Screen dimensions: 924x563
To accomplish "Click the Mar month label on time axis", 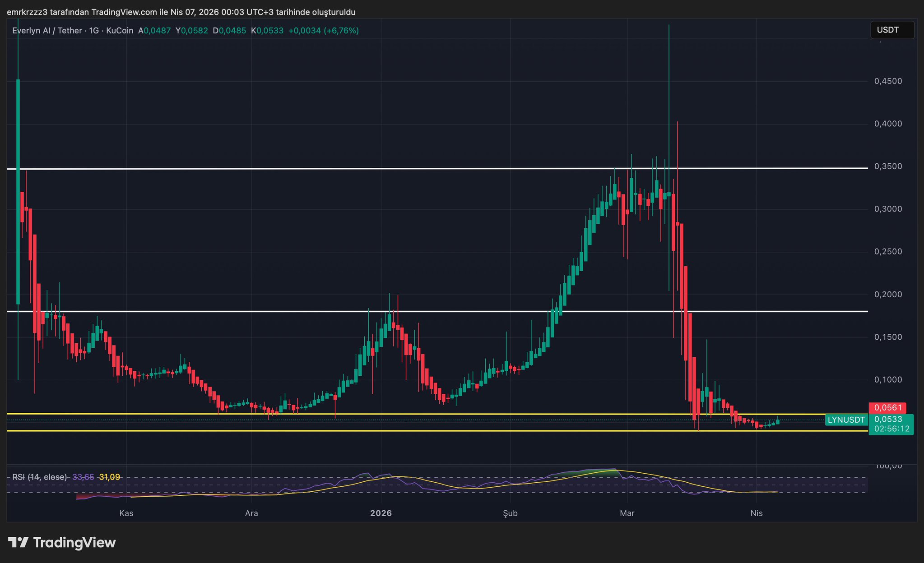I will click(627, 513).
